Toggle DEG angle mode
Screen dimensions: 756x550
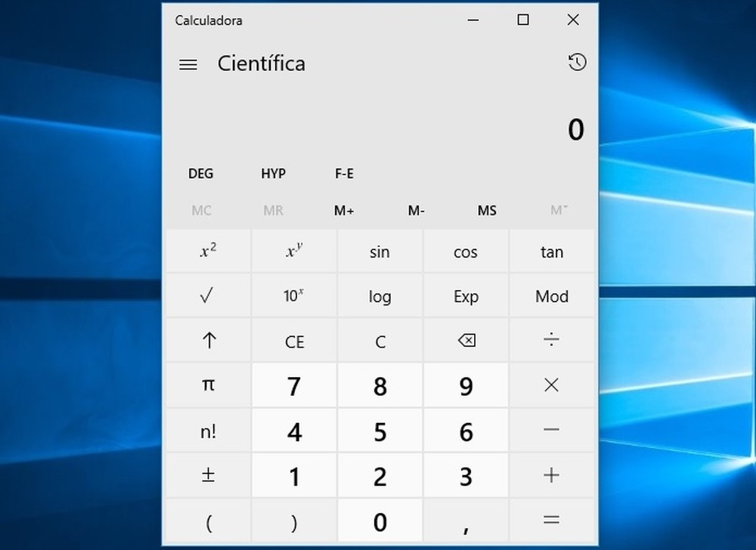click(200, 174)
